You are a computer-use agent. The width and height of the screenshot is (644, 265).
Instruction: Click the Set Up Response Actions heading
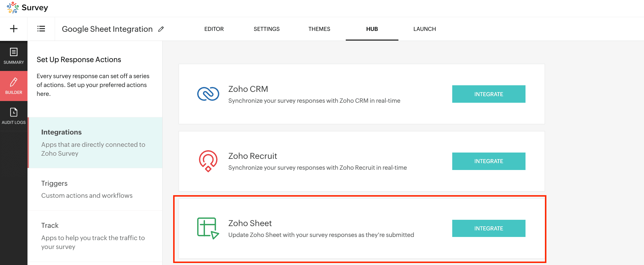79,60
